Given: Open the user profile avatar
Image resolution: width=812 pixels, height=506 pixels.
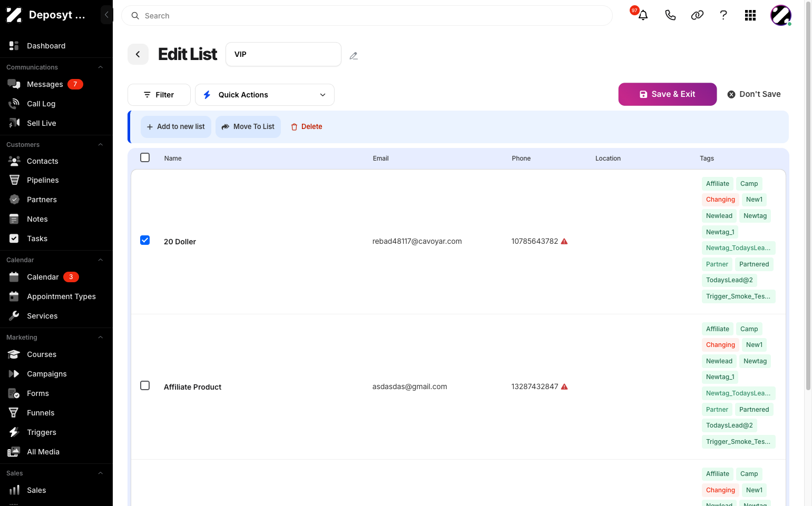Looking at the screenshot, I should tap(781, 15).
